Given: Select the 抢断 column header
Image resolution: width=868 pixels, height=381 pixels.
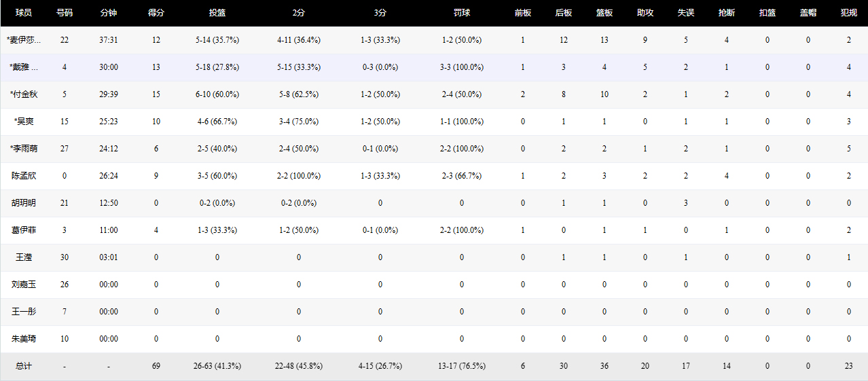Looking at the screenshot, I should (x=727, y=13).
